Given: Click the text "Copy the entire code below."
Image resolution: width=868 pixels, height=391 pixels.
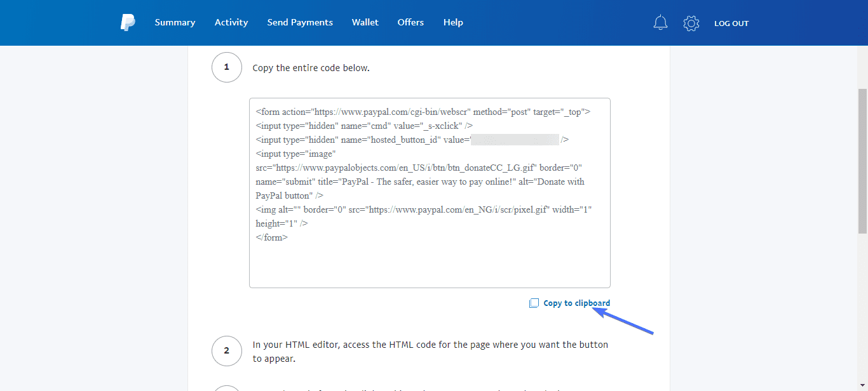Looking at the screenshot, I should 311,68.
